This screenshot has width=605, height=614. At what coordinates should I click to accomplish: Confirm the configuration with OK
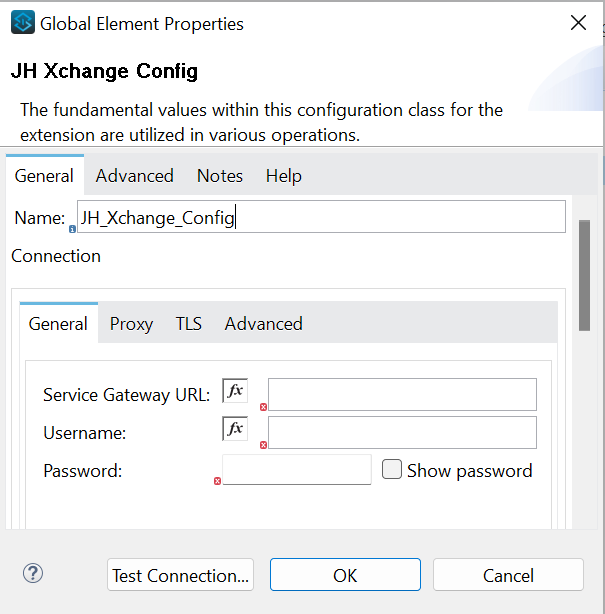pyautogui.click(x=345, y=575)
